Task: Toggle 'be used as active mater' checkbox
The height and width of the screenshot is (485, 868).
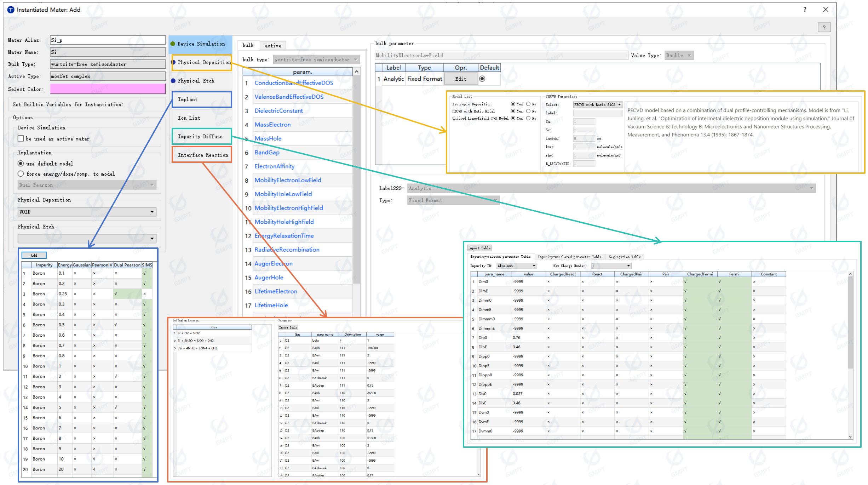Action: (x=21, y=138)
